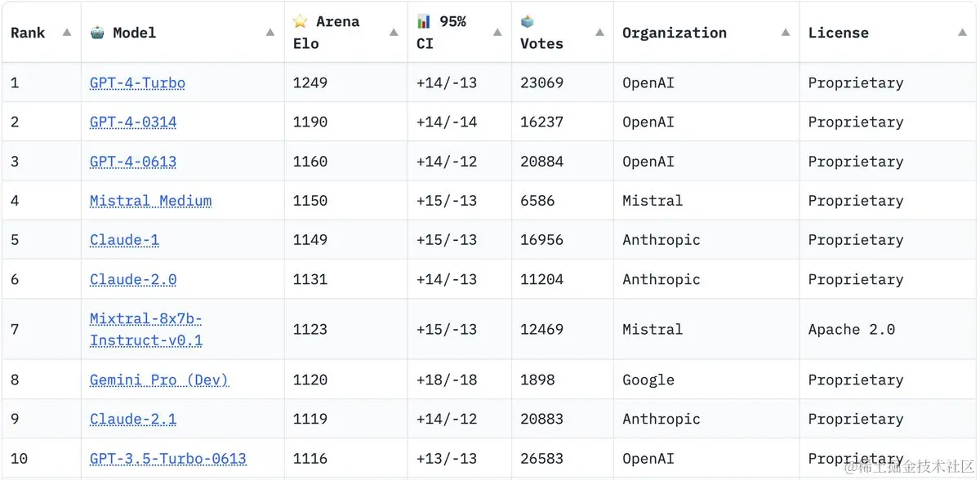Image resolution: width=980 pixels, height=480 pixels.
Task: Open the GPT-4-Turbo model link
Action: pyautogui.click(x=137, y=82)
